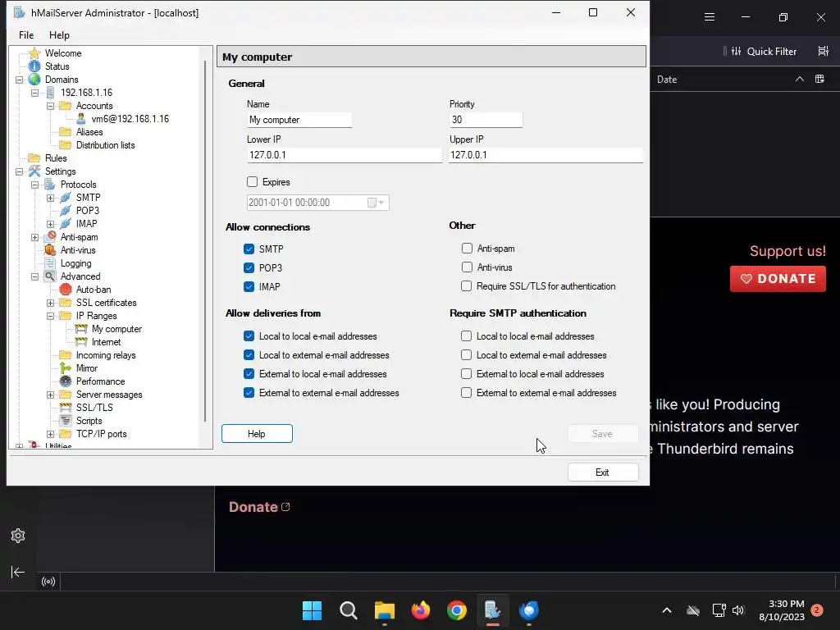This screenshot has width=840, height=630.
Task: Uncheck IMAP under Allow connections
Action: (249, 286)
